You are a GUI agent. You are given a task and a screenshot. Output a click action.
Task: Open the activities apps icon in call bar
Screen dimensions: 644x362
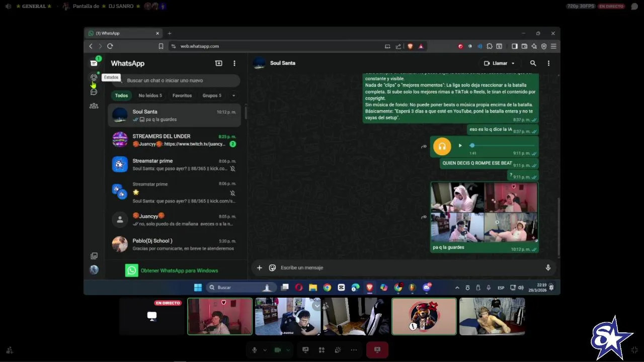[321, 350]
